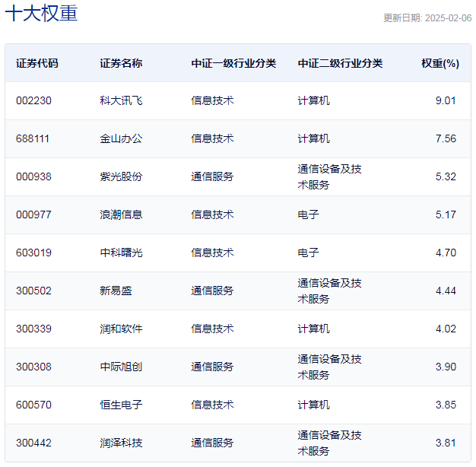Select the 9.01 weight value
Screen dimensions: 476x467
446,100
